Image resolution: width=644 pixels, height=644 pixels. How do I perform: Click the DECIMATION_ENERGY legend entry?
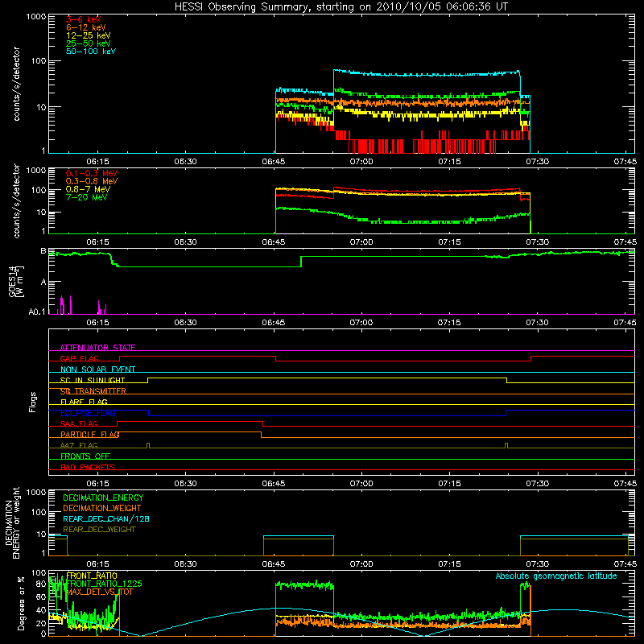[103, 497]
